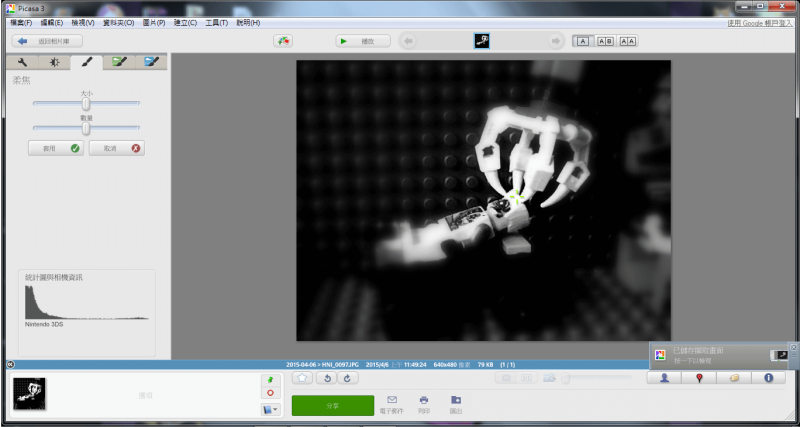Toggle AA same-image compare view

(628, 41)
